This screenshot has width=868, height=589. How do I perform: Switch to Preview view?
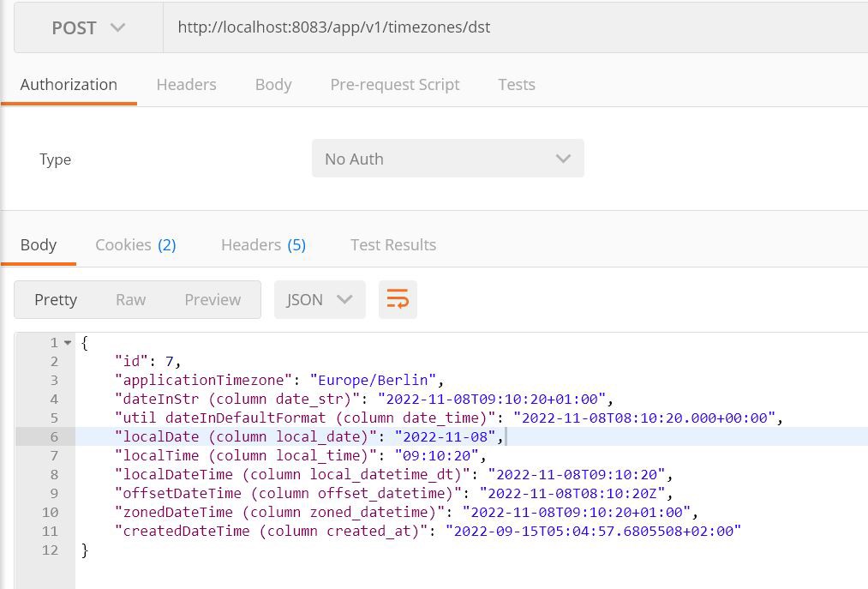(213, 300)
